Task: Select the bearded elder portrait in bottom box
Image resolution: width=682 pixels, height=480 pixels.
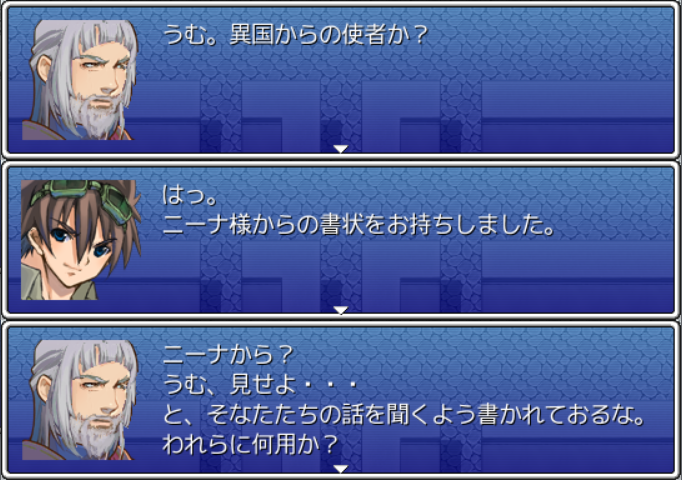Action: pos(80,400)
